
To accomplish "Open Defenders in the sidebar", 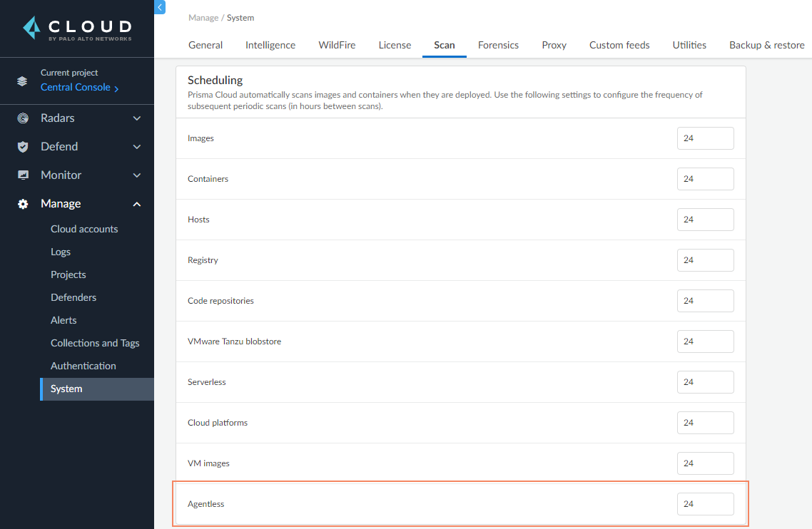I will coord(73,297).
